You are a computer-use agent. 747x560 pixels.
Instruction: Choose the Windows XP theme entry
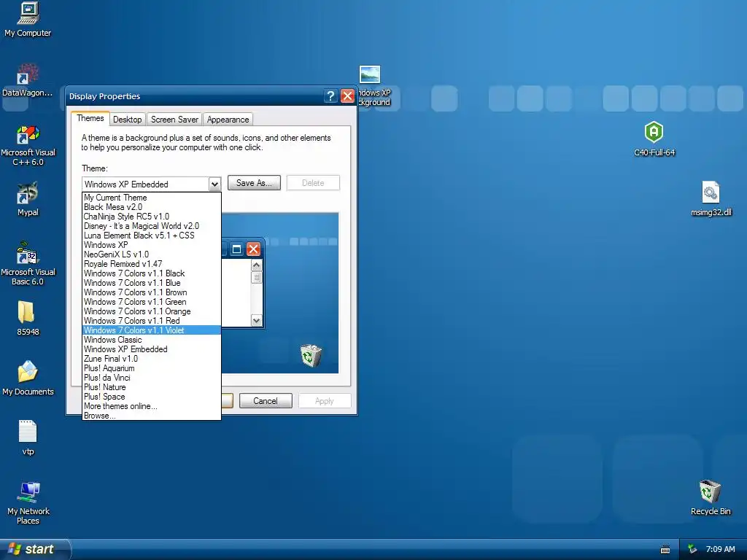pos(152,245)
